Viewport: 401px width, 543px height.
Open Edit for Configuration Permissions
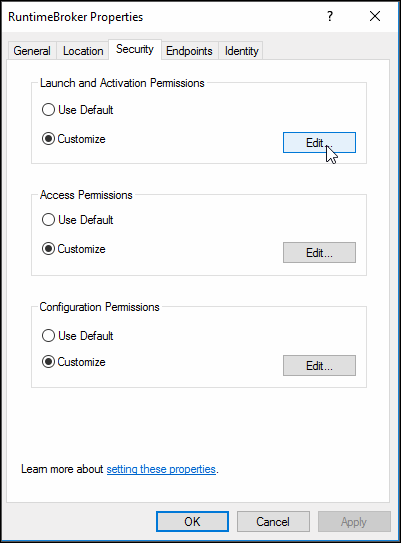click(x=319, y=365)
